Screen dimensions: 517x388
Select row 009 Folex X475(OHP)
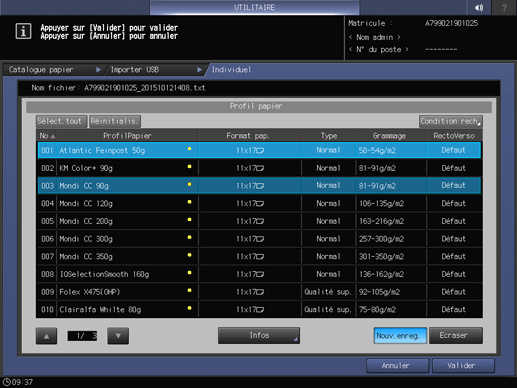tap(259, 291)
